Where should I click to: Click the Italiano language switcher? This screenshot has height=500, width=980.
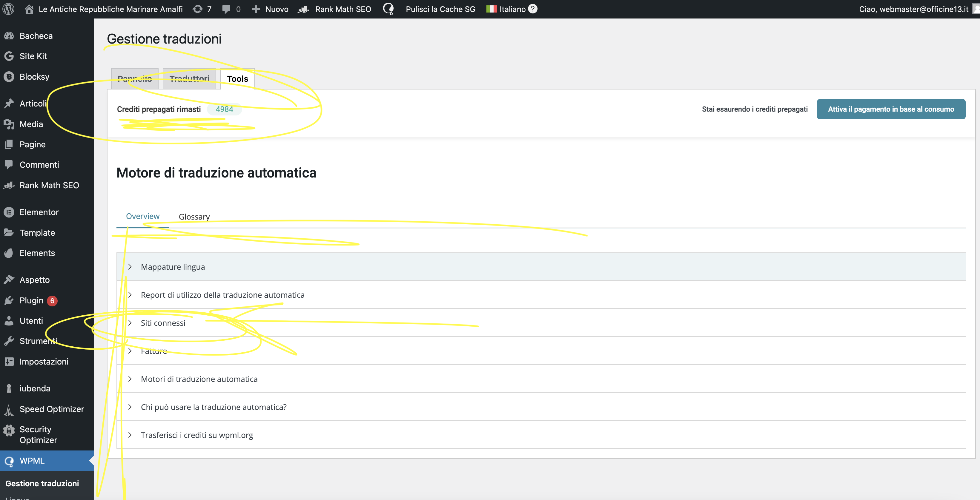pos(512,9)
